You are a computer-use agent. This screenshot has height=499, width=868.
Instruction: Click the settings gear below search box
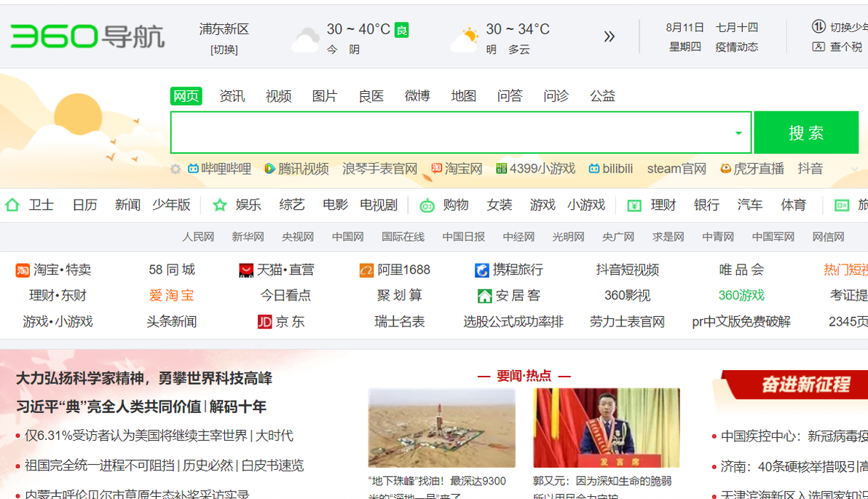[175, 169]
